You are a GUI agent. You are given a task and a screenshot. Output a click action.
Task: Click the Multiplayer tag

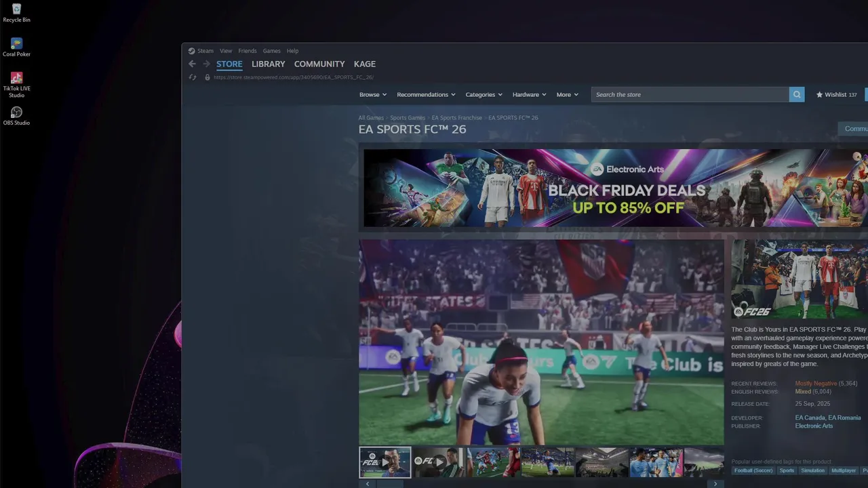point(844,470)
